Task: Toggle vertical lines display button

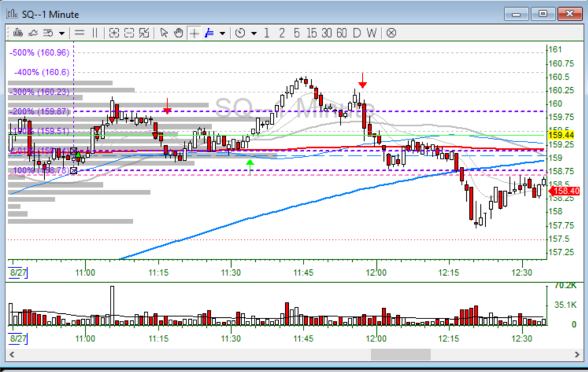Action: tap(95, 33)
